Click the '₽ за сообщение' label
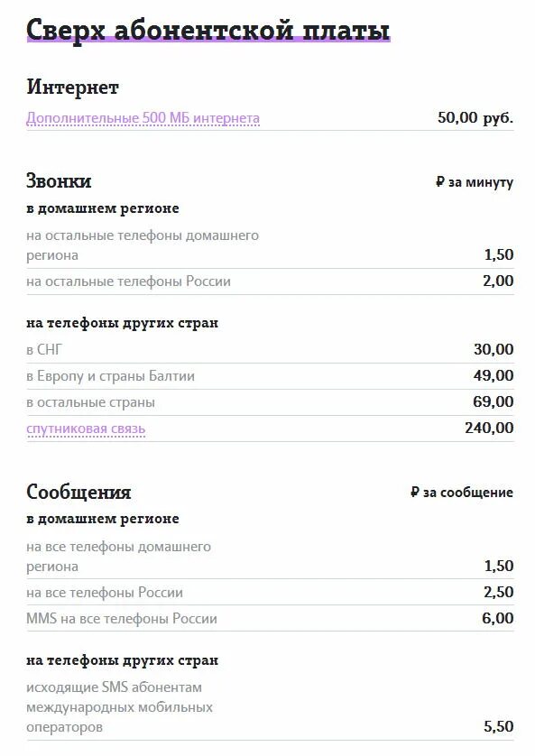The height and width of the screenshot is (756, 535). [462, 493]
